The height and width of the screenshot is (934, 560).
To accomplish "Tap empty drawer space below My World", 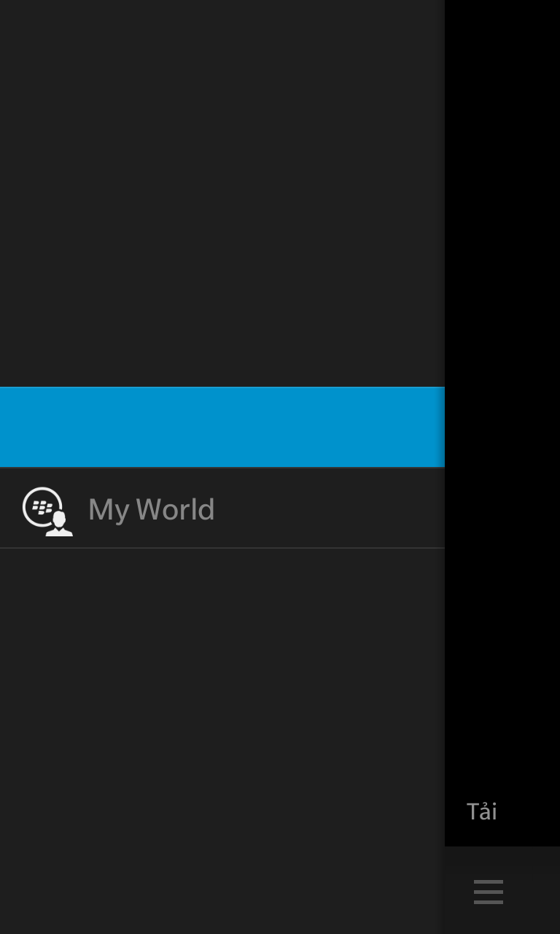I will click(222, 741).
